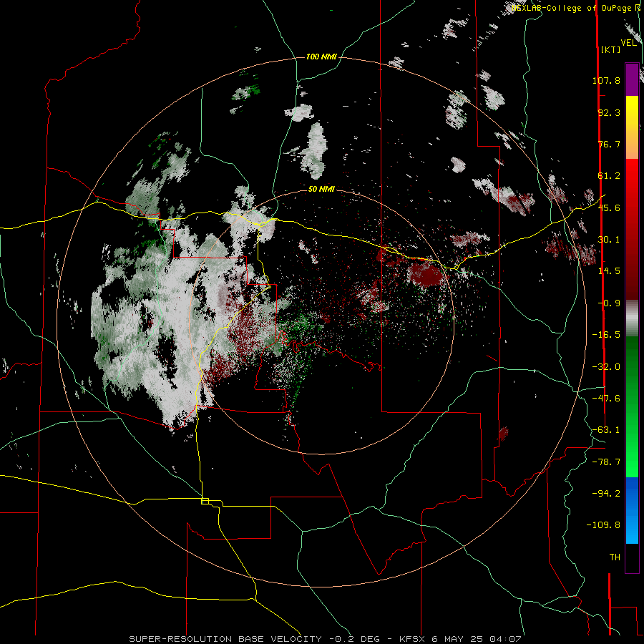The height and width of the screenshot is (644, 644).
Task: Select the -16.5 velocity scale value
Action: (x=606, y=335)
